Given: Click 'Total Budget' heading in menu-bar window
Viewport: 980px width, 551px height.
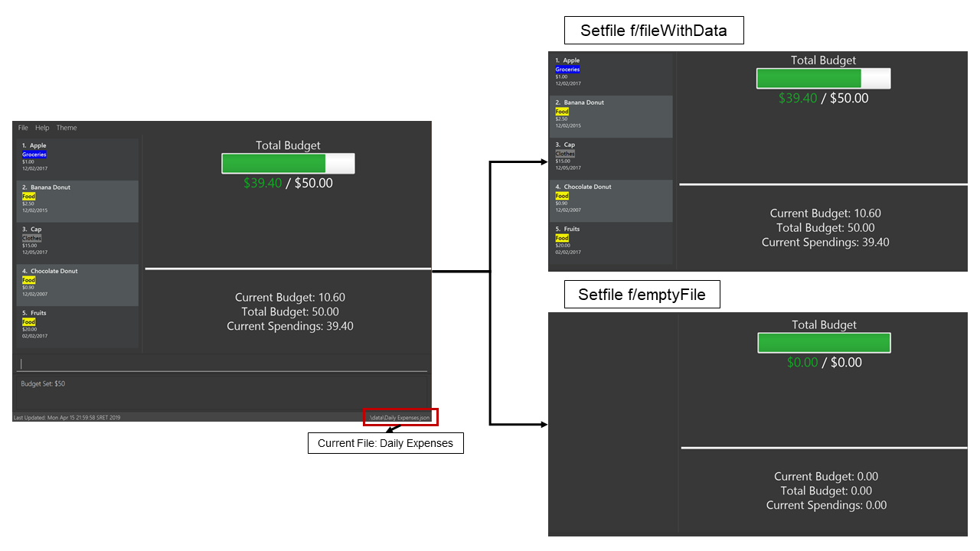Looking at the screenshot, I should pos(288,145).
